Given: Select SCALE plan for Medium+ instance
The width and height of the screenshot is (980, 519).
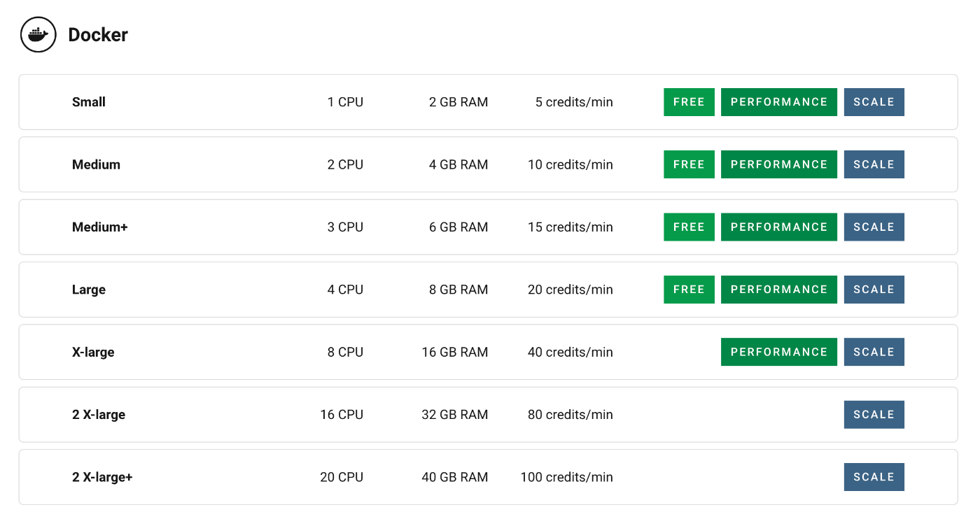Looking at the screenshot, I should [x=874, y=227].
